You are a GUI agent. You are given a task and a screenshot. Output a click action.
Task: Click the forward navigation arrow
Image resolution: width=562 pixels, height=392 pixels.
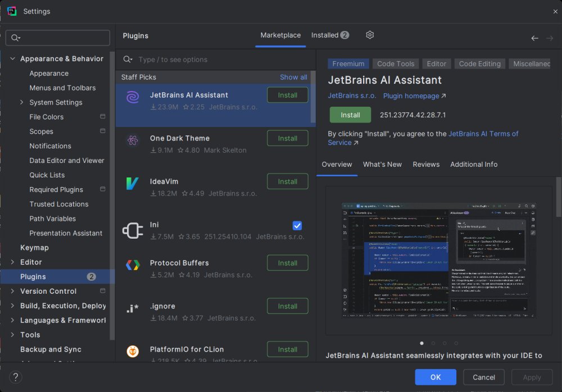(550, 38)
